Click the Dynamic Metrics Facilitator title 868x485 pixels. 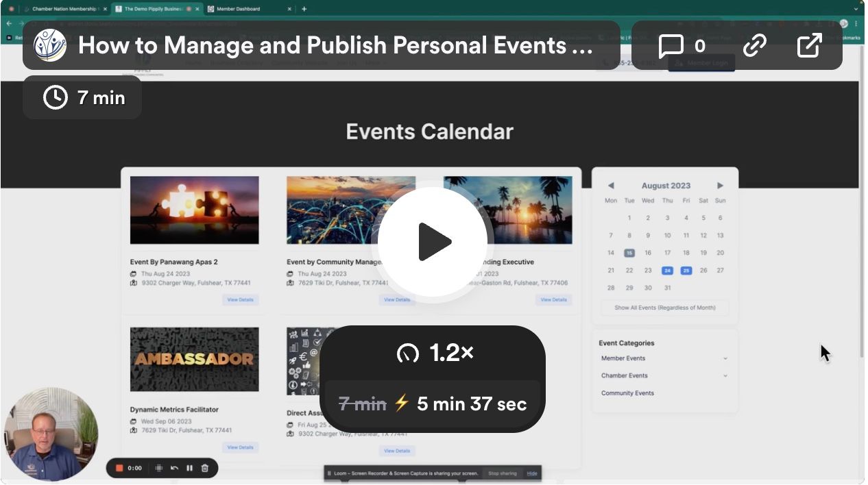point(174,410)
